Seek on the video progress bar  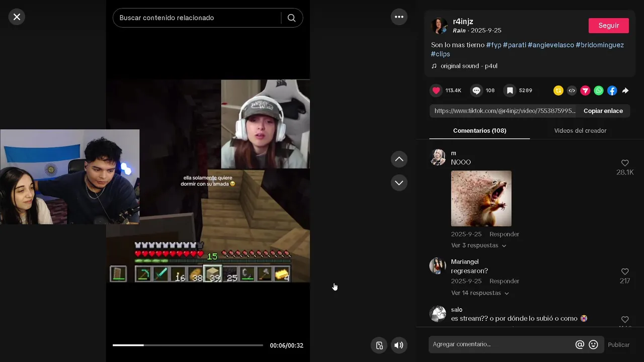[x=188, y=345]
